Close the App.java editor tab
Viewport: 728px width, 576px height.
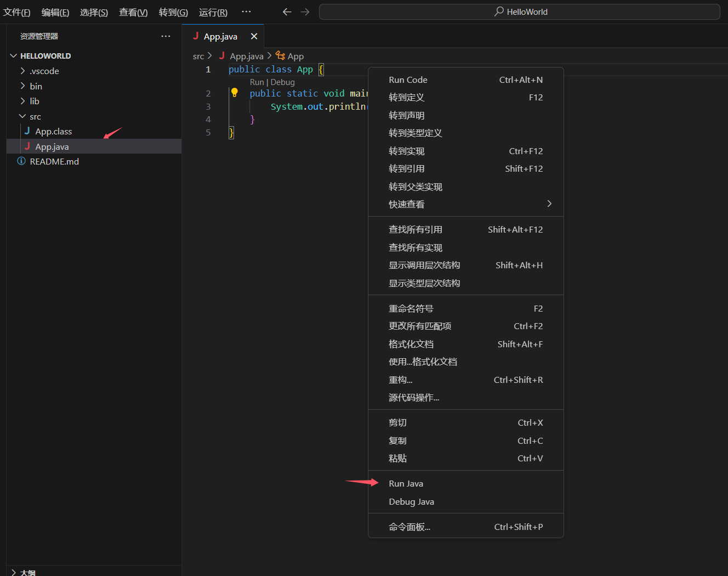tap(254, 36)
